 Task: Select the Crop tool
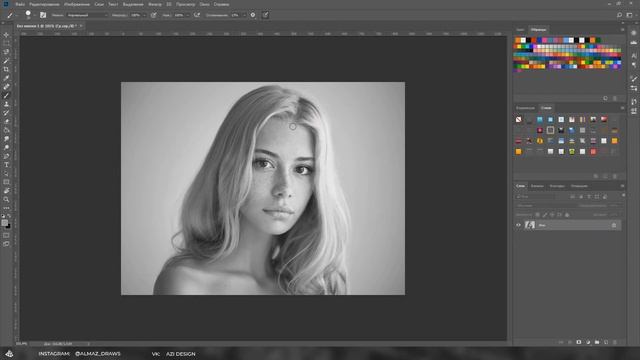pyautogui.click(x=6, y=69)
